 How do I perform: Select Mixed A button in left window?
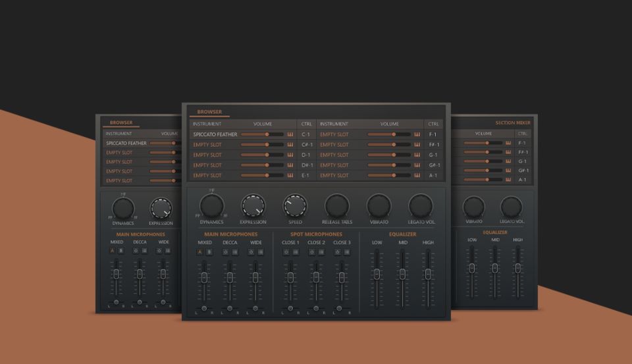113,251
